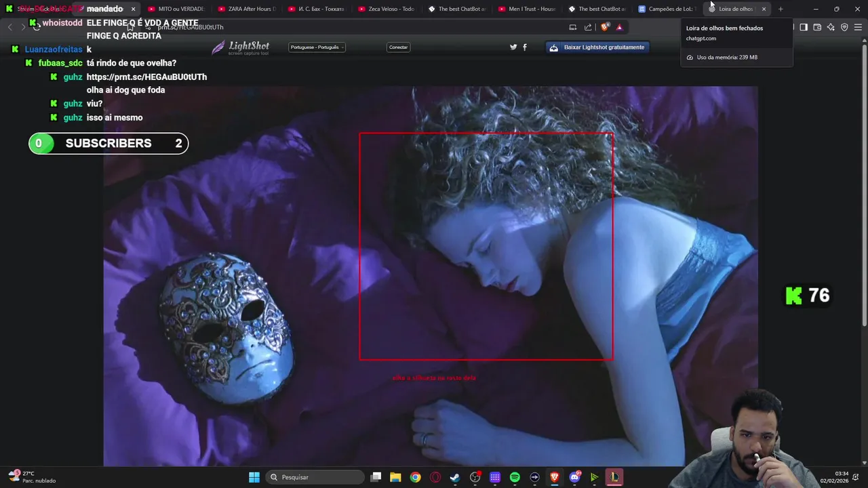Open the prnt.sc/HEGAuBU0tUTh link in chat
The width and height of the screenshot is (868, 488).
(146, 77)
